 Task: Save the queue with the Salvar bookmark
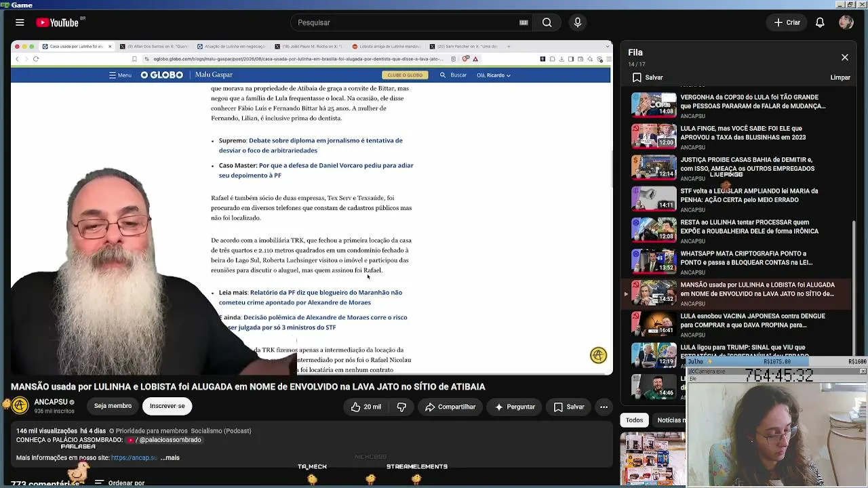click(x=647, y=77)
